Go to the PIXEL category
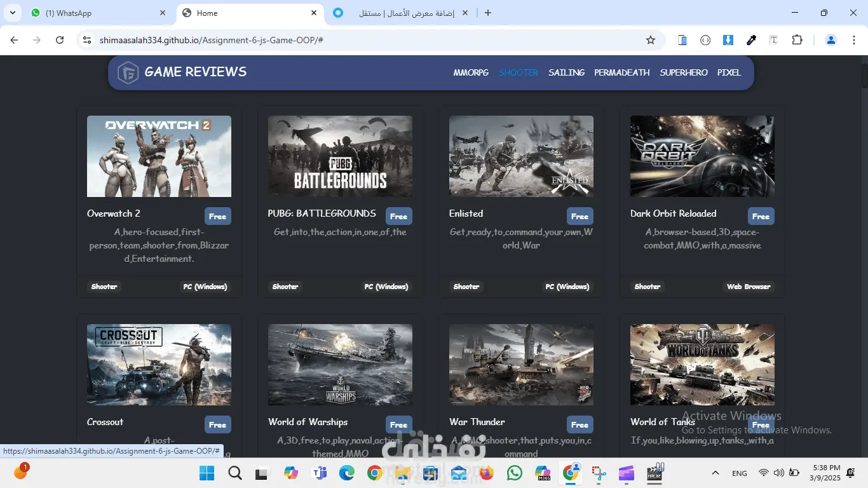This screenshot has width=868, height=488. point(729,72)
